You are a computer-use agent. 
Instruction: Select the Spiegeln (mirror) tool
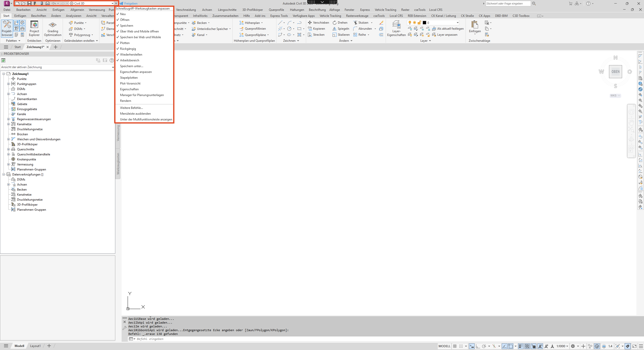(341, 29)
